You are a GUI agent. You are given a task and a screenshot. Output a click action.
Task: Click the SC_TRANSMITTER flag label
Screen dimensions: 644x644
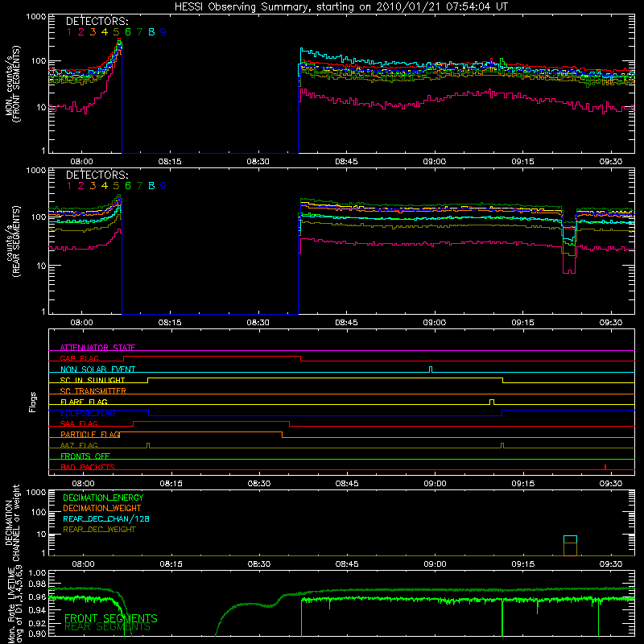tap(93, 391)
